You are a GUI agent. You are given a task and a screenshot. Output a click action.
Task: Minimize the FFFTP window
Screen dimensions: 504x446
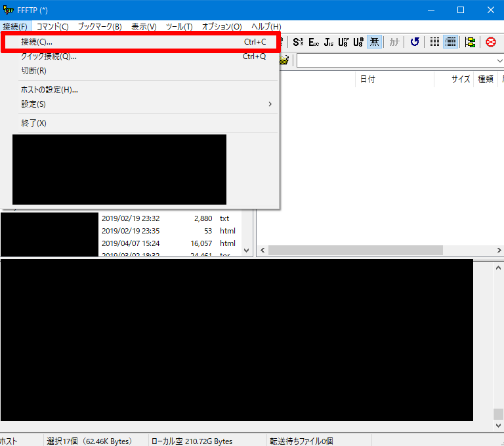(x=431, y=10)
